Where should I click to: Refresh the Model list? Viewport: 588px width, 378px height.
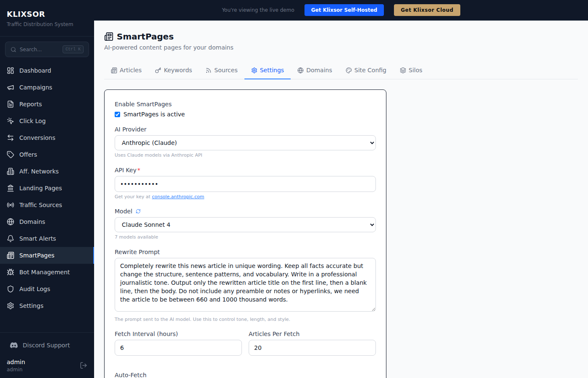point(138,211)
